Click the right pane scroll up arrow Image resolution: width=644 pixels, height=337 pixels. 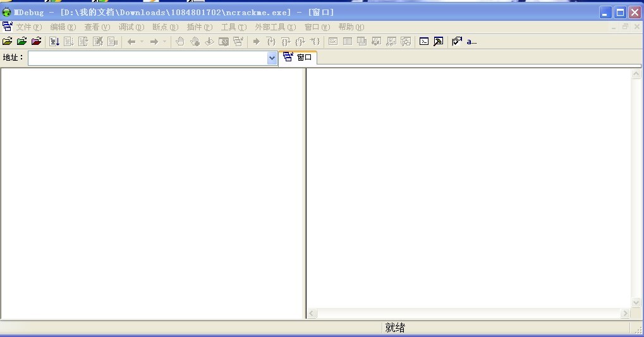pyautogui.click(x=636, y=74)
